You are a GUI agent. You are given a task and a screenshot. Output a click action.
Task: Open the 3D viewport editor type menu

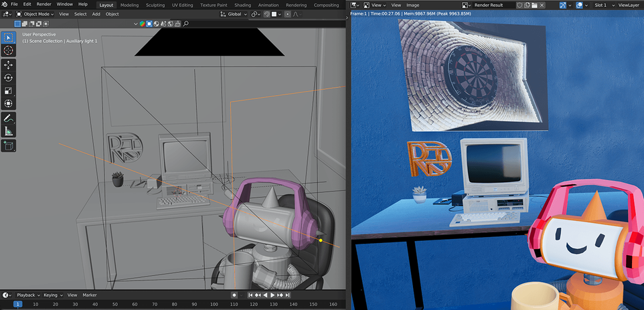[7, 14]
